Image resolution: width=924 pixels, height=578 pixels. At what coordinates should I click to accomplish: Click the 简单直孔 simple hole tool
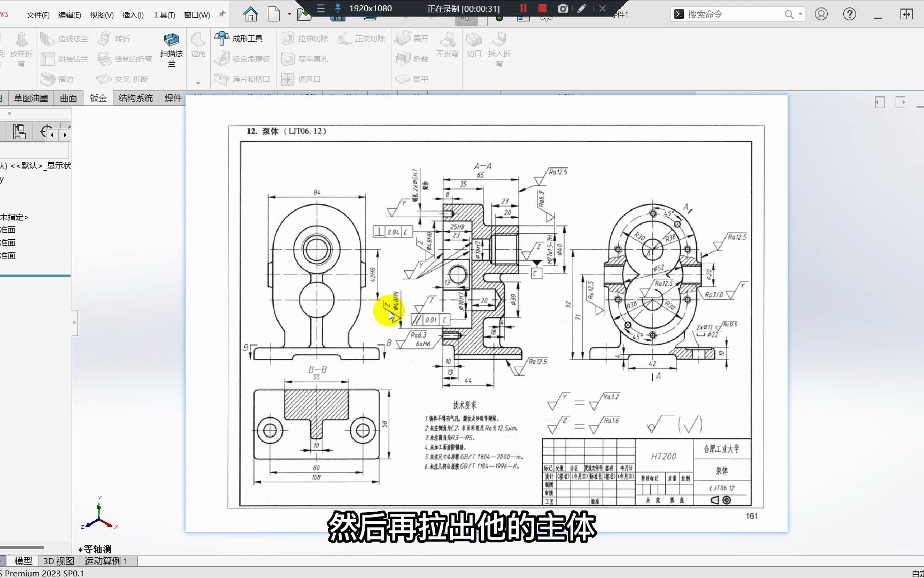coord(305,59)
